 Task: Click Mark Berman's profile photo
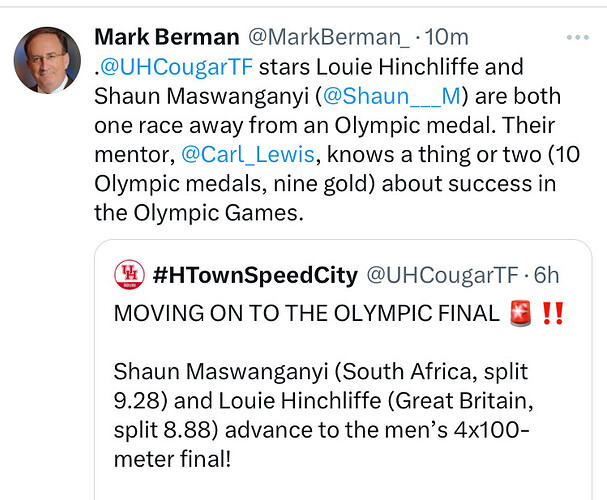(46, 59)
